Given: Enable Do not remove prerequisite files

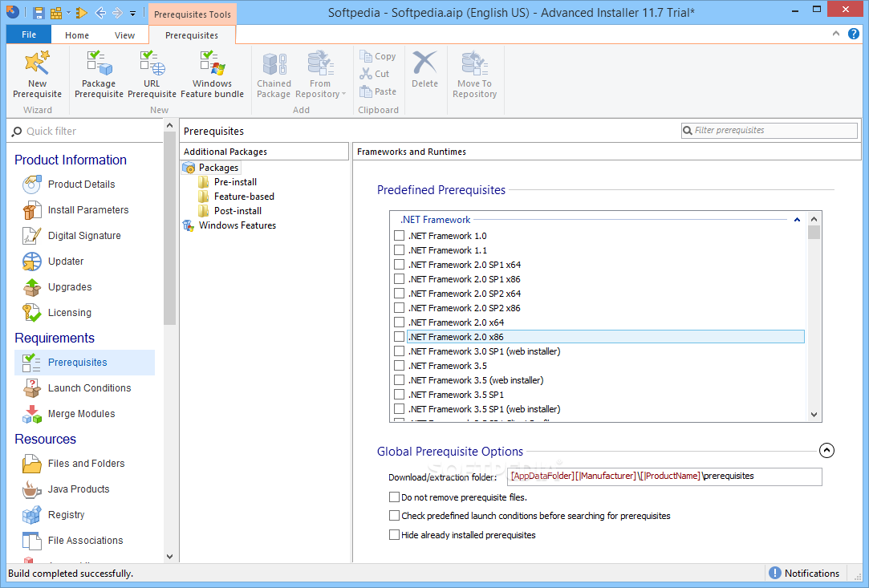Looking at the screenshot, I should pyautogui.click(x=394, y=497).
